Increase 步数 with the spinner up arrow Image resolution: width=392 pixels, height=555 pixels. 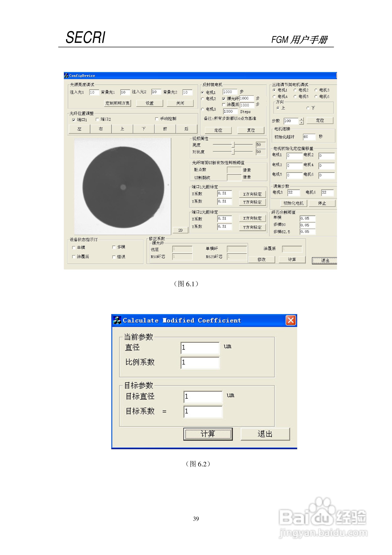coord(301,119)
